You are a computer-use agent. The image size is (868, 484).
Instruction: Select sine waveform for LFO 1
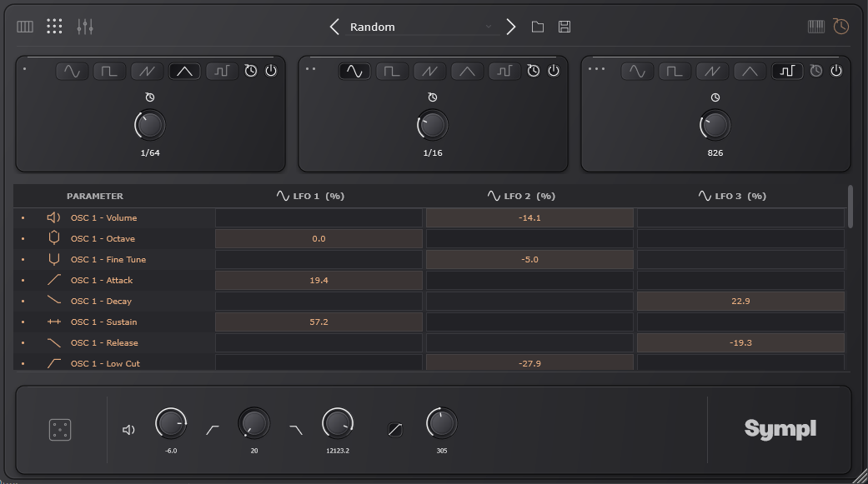[x=72, y=71]
